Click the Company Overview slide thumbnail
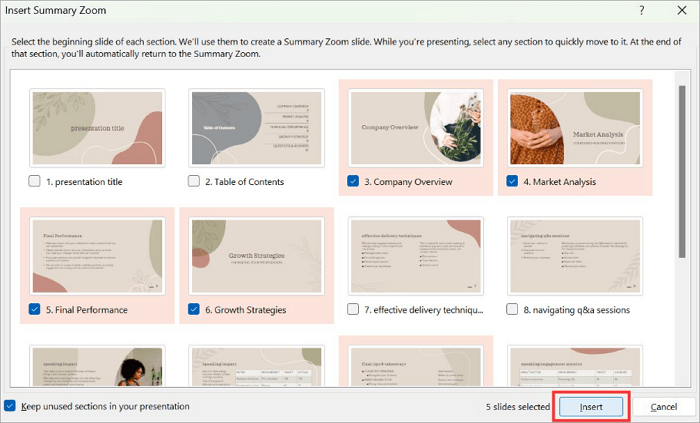700x423 pixels. tap(416, 128)
